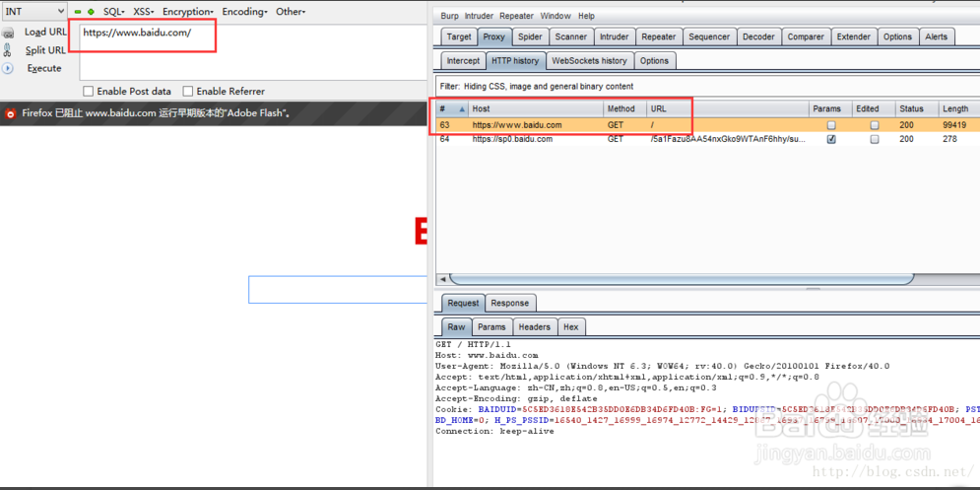Screen dimensions: 980x490
Task: Sort by the Host column header
Action: coord(536,108)
